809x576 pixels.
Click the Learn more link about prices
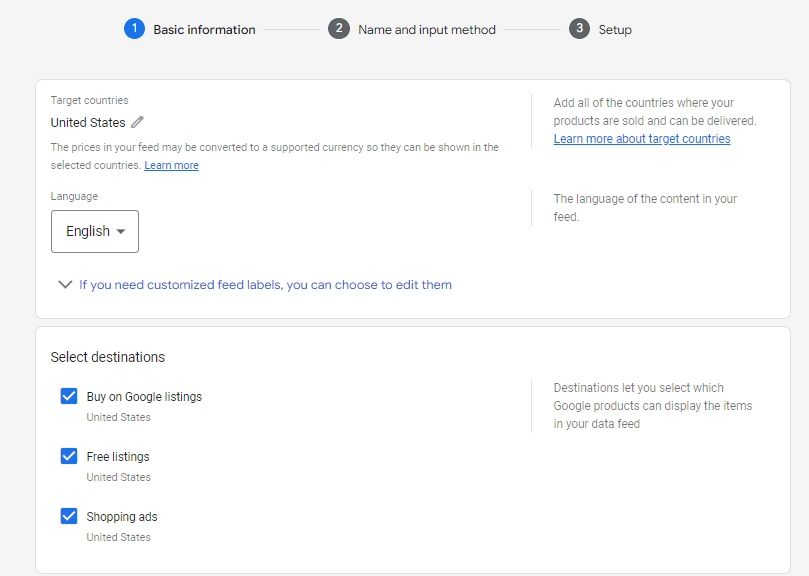point(171,165)
